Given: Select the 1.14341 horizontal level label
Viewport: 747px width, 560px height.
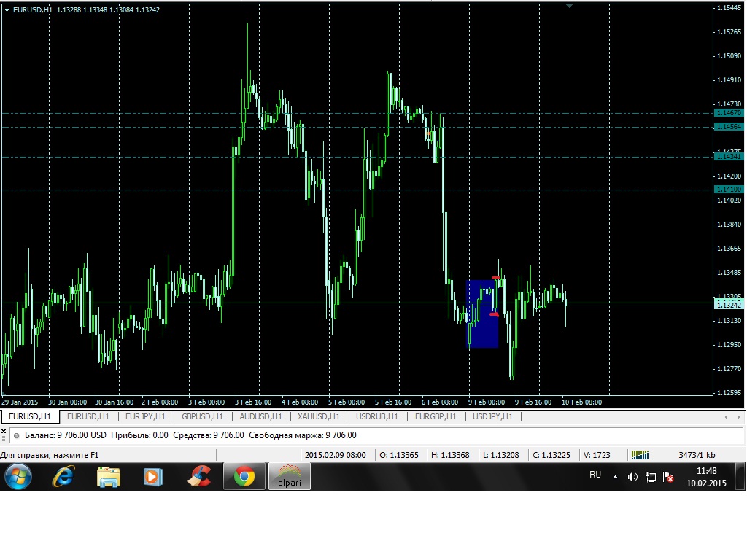Looking at the screenshot, I should click(x=729, y=157).
